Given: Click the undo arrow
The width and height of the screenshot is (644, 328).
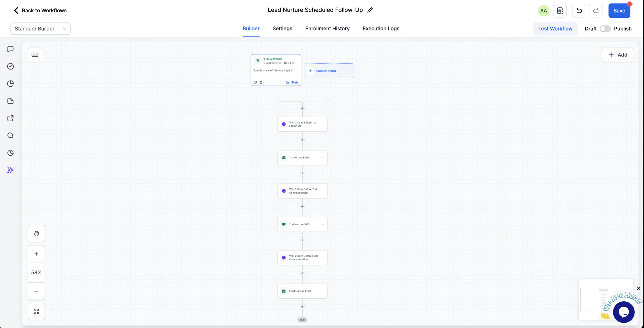Looking at the screenshot, I should [579, 11].
